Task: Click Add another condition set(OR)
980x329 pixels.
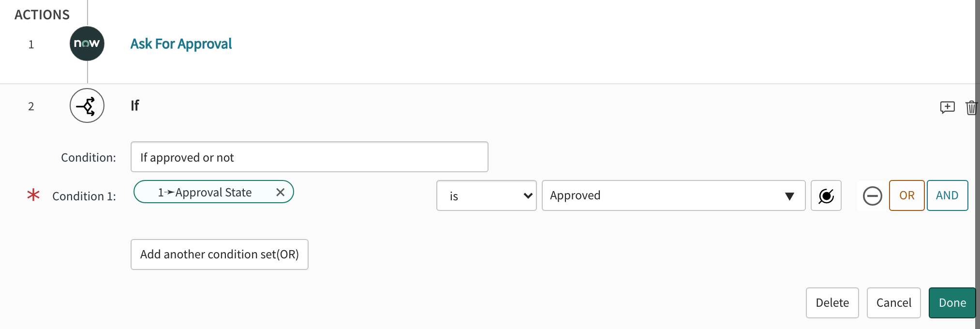Action: pos(219,254)
